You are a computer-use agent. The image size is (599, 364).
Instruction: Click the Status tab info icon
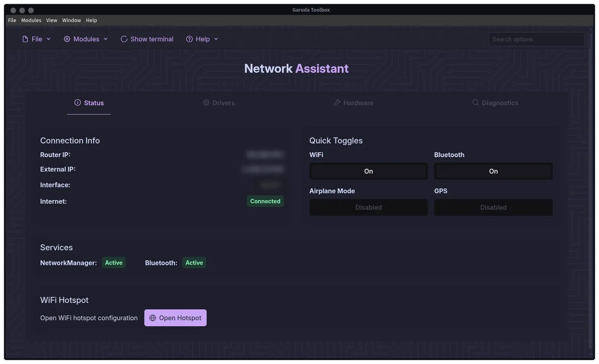coord(78,103)
